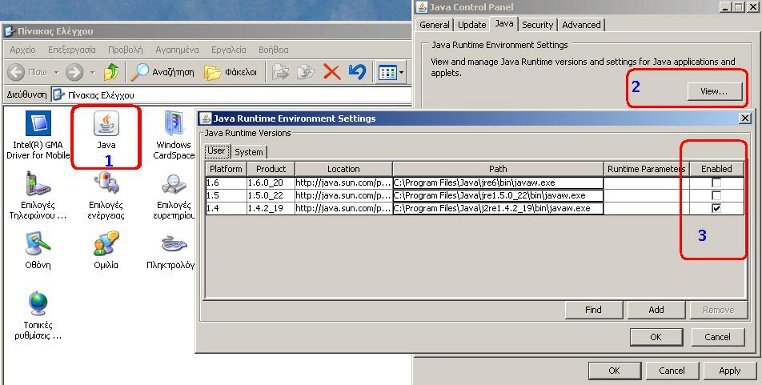Image resolution: width=762 pixels, height=385 pixels.
Task: Click the Φάκελοι folders toolbar button
Action: coord(230,72)
